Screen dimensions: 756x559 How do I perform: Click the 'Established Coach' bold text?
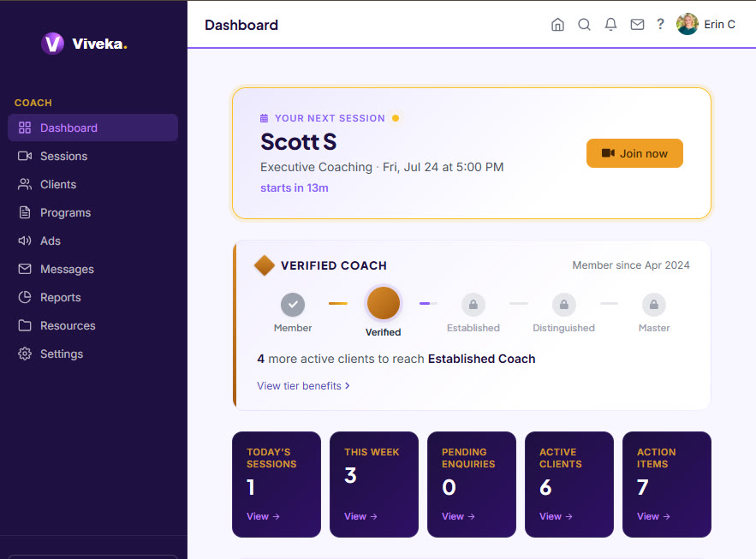click(482, 359)
